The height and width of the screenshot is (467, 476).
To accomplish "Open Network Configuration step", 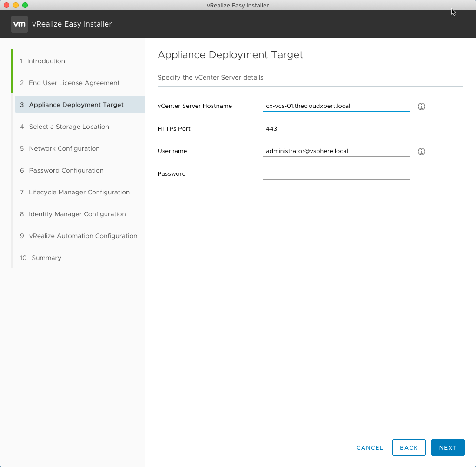I will tap(64, 148).
